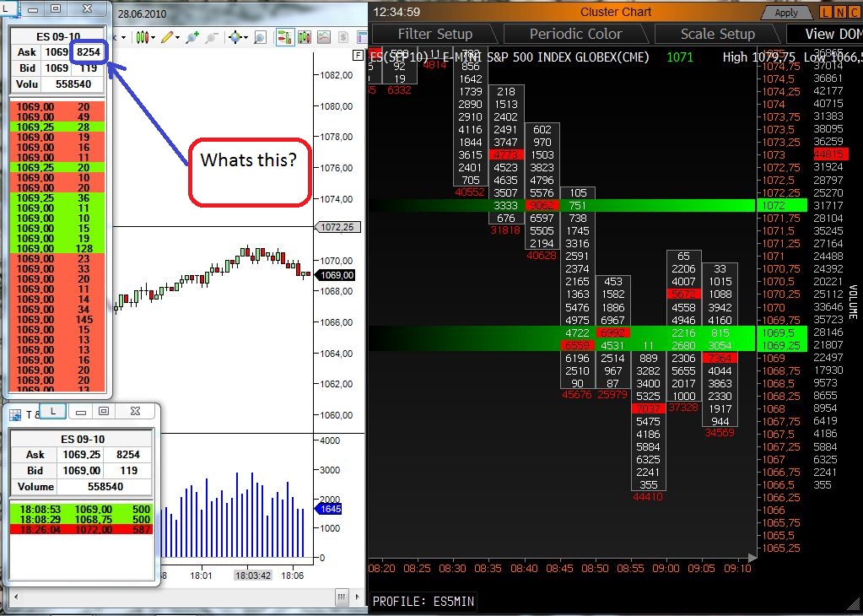863x616 pixels.
Task: Expand the candlestick chart style dropdown arrow
Action: tap(154, 38)
